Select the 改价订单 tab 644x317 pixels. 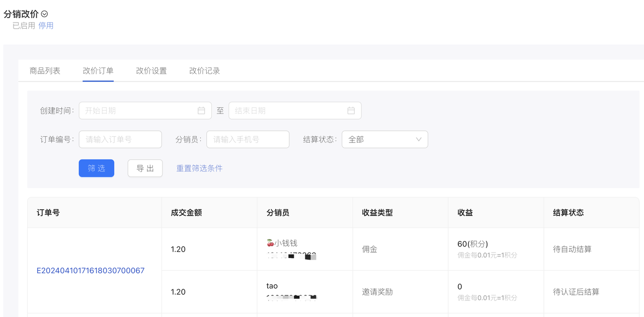click(98, 71)
